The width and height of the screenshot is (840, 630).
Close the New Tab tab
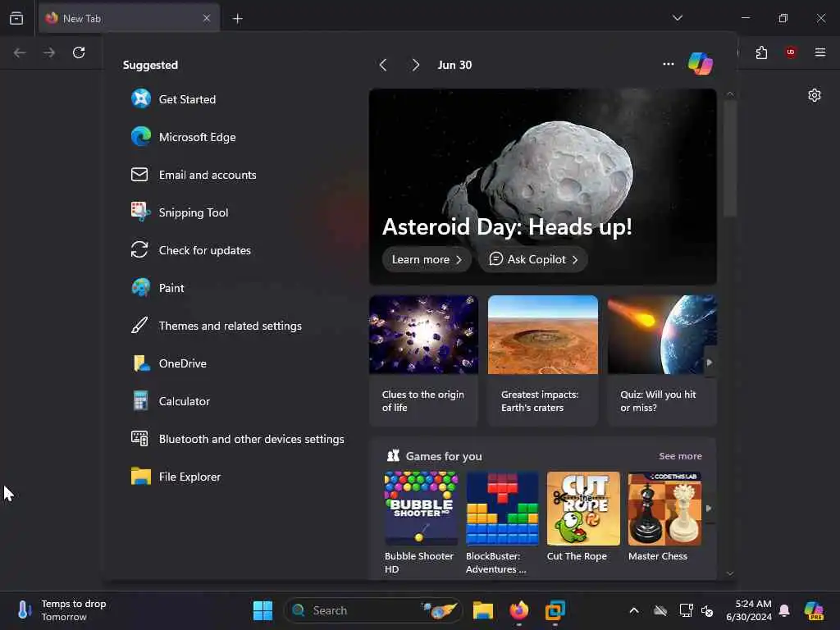click(x=207, y=18)
